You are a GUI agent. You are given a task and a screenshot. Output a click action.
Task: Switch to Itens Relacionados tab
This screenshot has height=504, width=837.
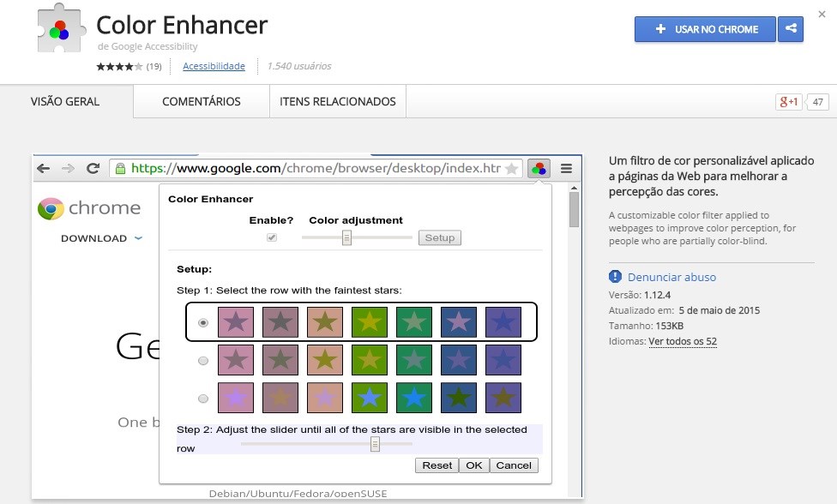click(338, 101)
